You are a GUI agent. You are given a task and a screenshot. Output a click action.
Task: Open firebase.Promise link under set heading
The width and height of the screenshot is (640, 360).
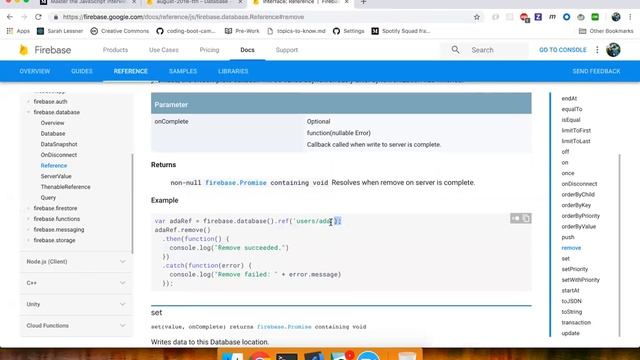click(x=284, y=327)
